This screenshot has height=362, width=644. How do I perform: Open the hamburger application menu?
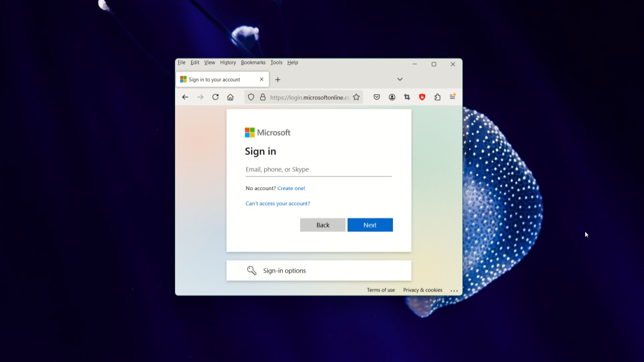click(x=452, y=97)
